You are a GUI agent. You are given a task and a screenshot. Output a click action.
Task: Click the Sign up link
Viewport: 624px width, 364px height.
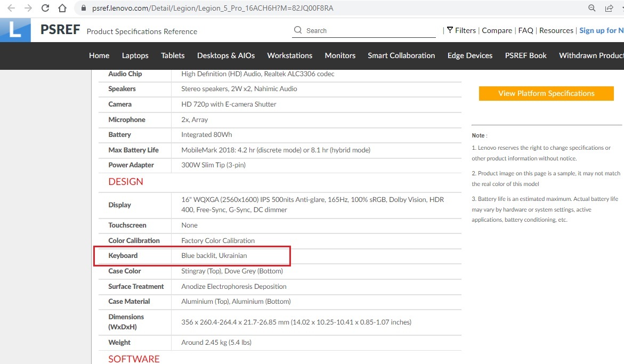(x=601, y=30)
